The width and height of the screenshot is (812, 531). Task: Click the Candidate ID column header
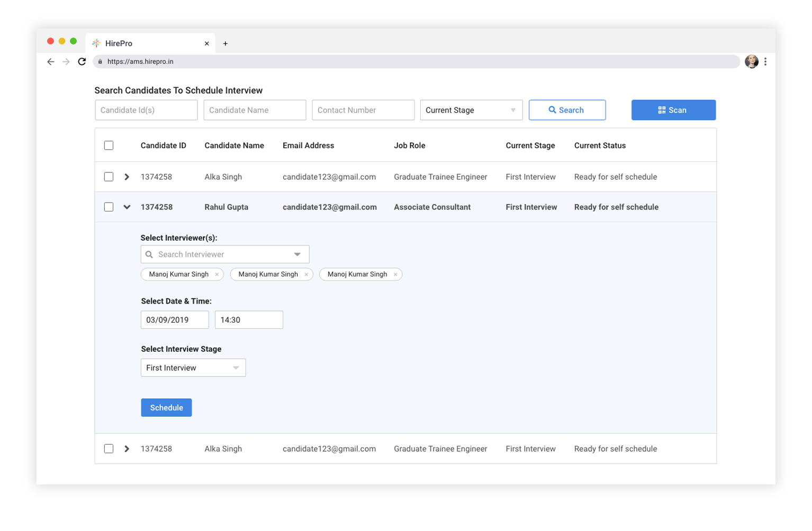tap(164, 145)
